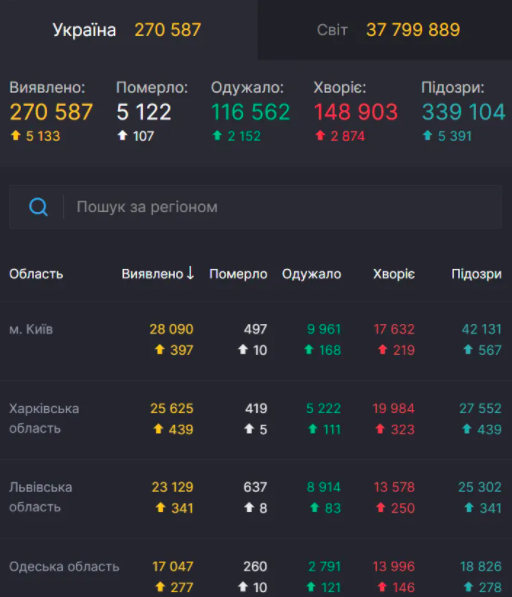Sort table by Померло column header

(238, 274)
